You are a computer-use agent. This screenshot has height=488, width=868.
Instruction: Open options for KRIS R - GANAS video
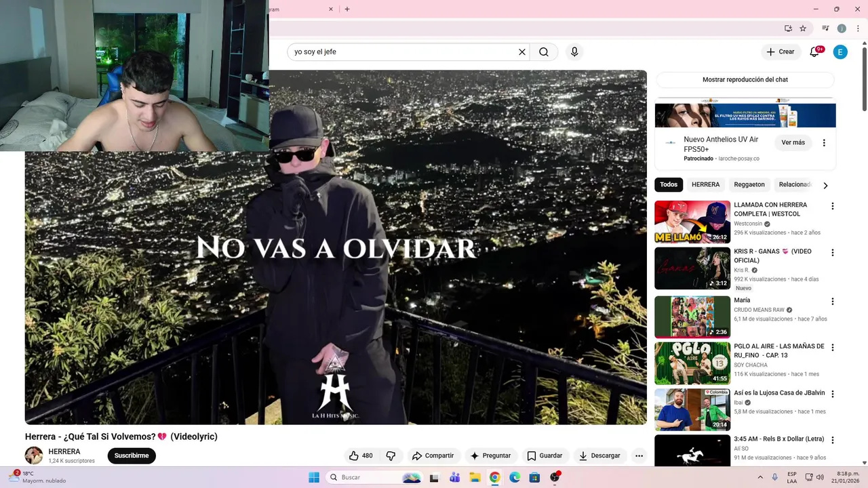(833, 253)
